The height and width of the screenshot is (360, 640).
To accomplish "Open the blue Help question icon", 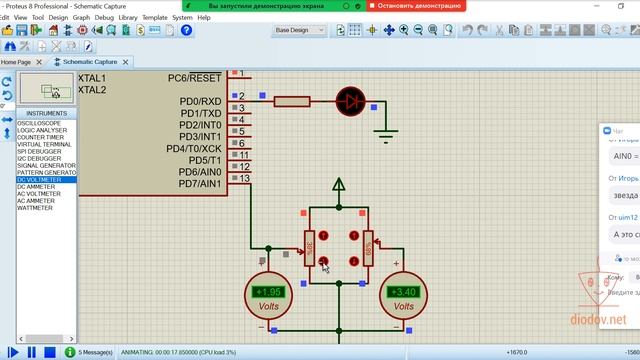I will point(187,30).
